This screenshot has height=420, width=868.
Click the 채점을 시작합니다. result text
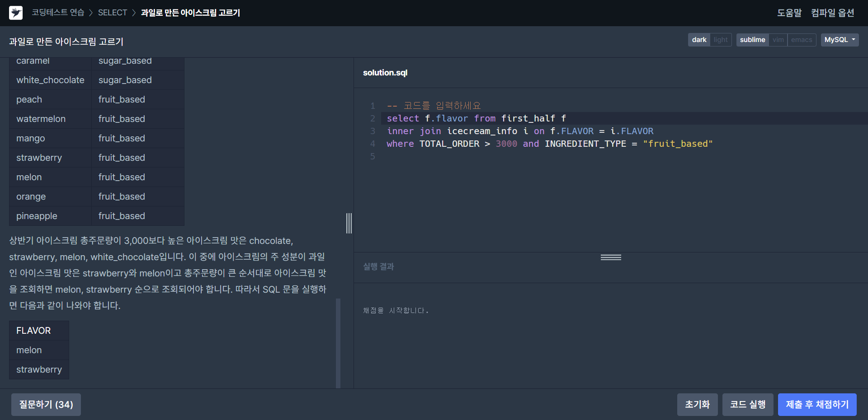click(396, 311)
